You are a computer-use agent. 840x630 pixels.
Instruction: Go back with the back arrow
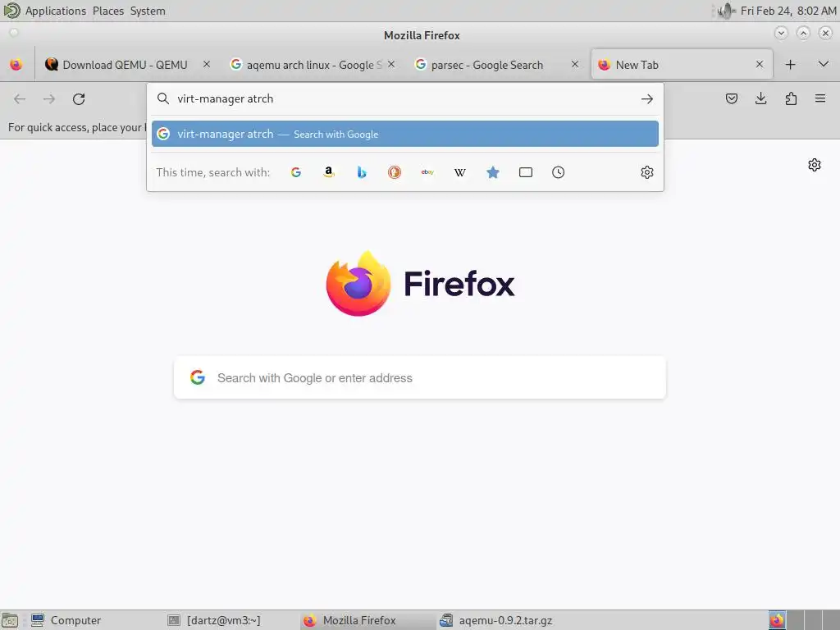(20, 98)
